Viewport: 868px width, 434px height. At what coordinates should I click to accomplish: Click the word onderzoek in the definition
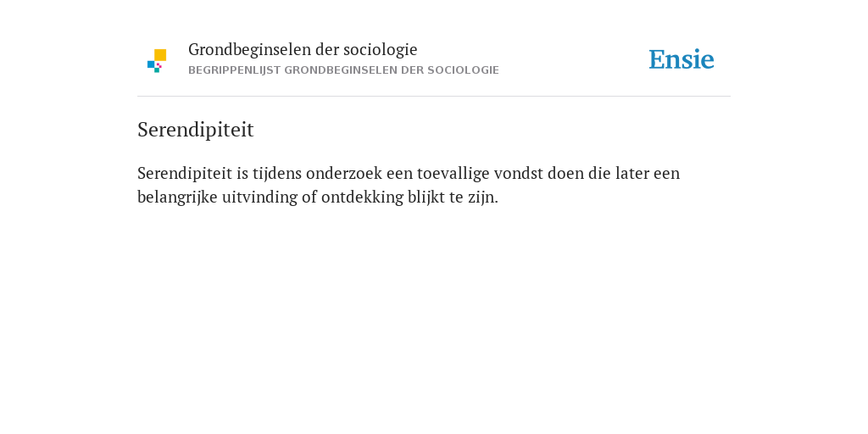[344, 173]
